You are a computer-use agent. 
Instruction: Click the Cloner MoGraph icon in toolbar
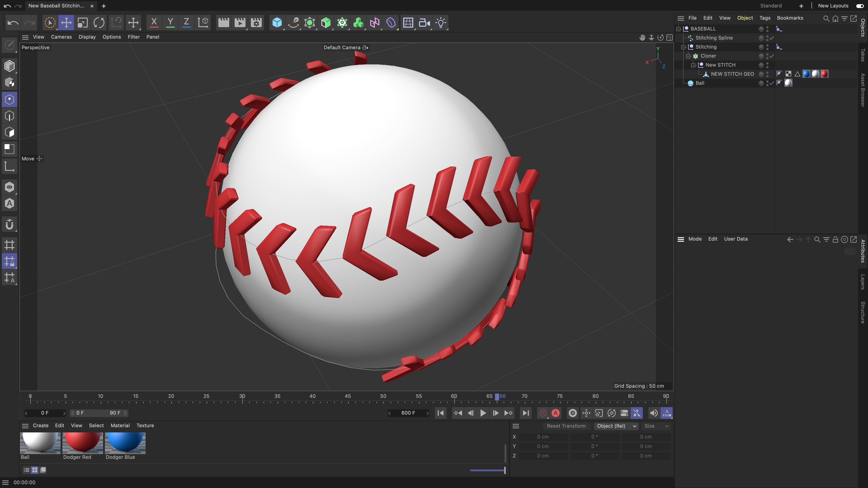click(x=342, y=23)
